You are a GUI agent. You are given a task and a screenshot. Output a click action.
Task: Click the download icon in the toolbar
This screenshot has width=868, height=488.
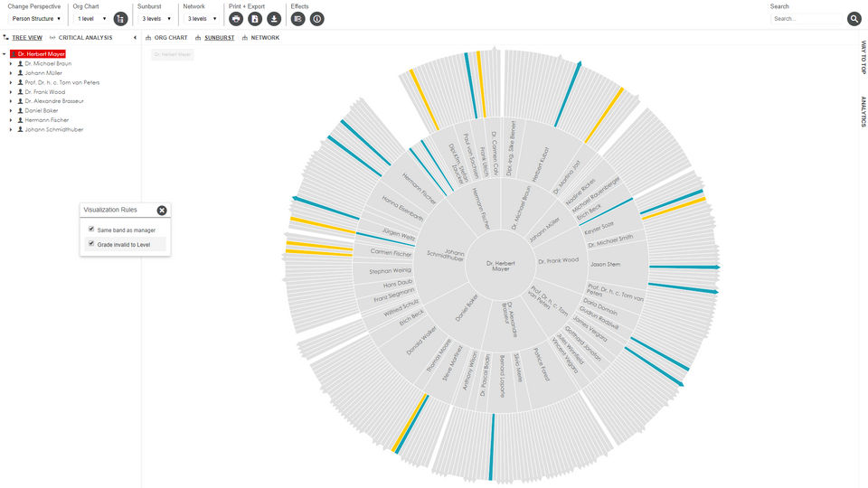[274, 18]
